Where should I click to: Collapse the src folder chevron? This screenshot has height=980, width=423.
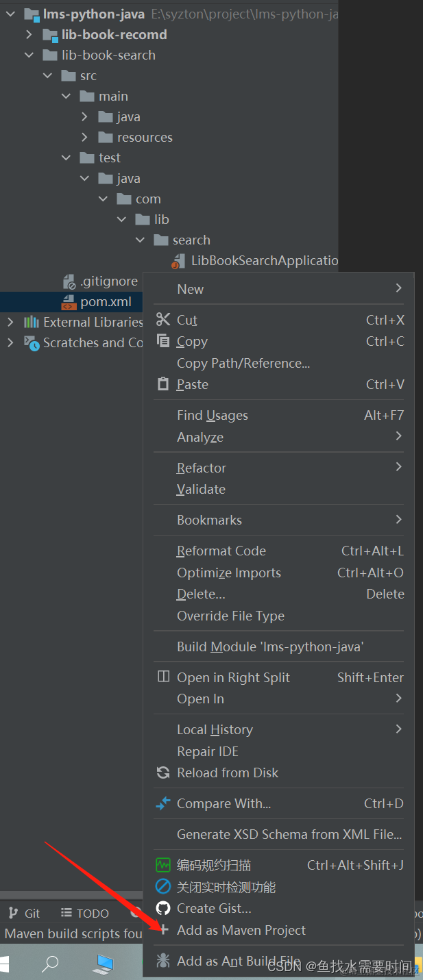[x=47, y=75]
